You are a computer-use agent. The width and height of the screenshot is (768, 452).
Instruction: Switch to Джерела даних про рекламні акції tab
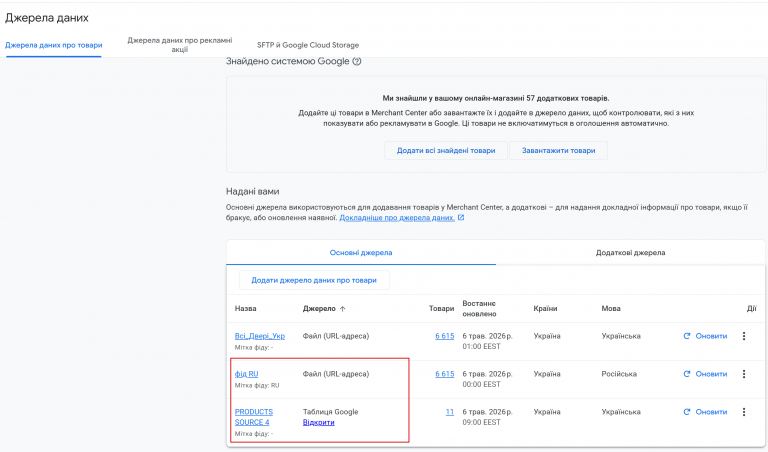pos(180,45)
